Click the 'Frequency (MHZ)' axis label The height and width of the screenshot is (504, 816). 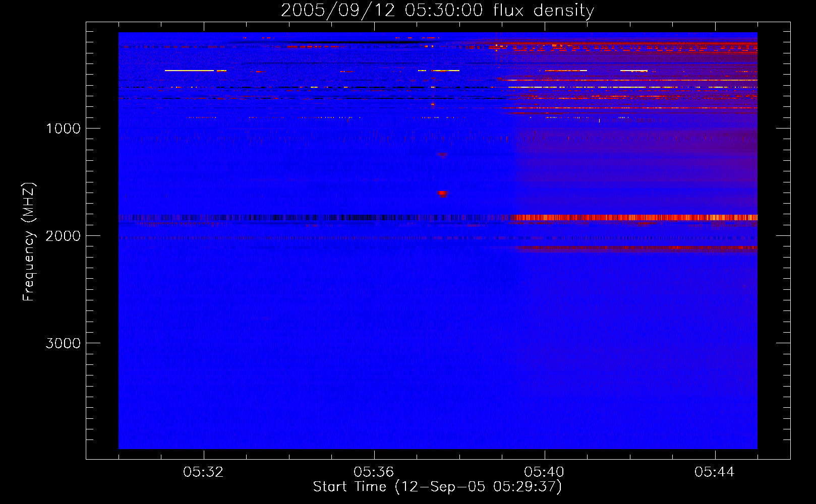coord(29,242)
